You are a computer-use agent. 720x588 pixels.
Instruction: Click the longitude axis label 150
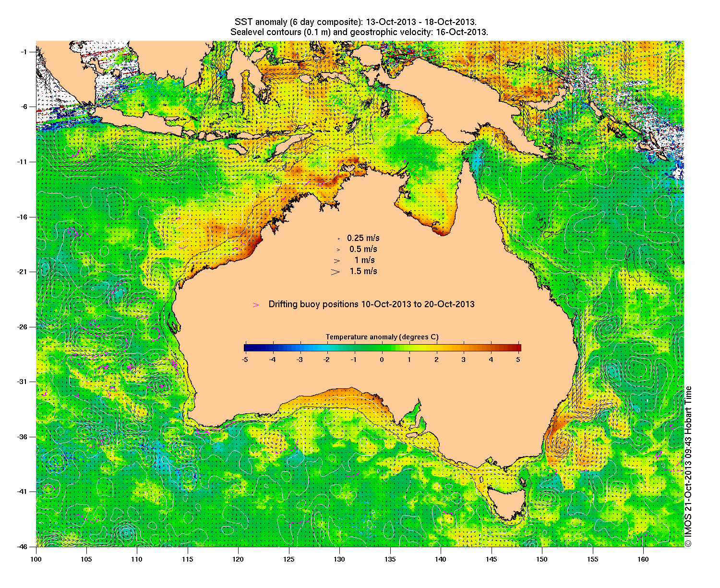tap(542, 559)
